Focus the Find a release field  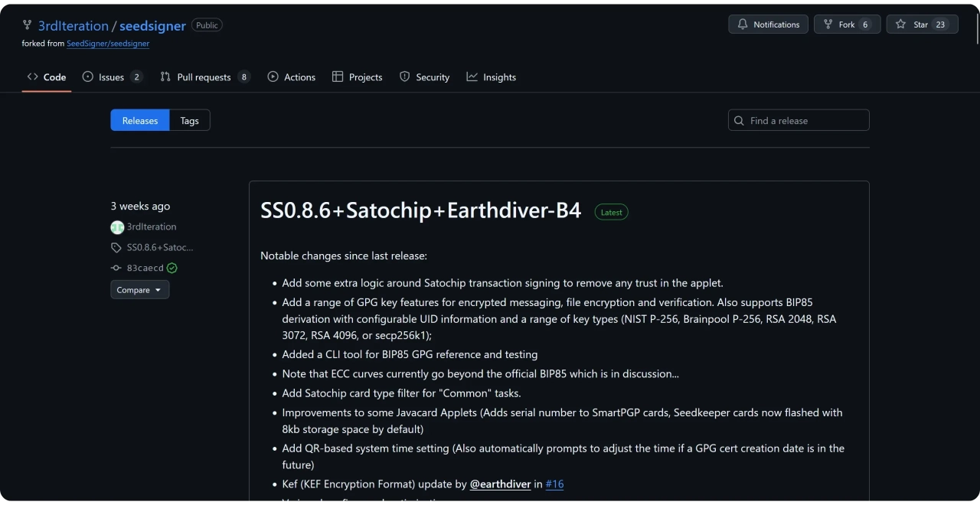tap(805, 121)
